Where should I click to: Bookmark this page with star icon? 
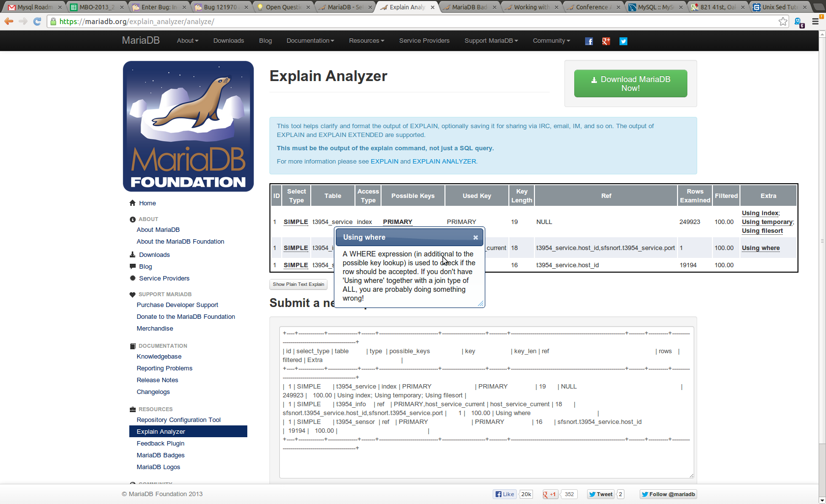(x=783, y=21)
